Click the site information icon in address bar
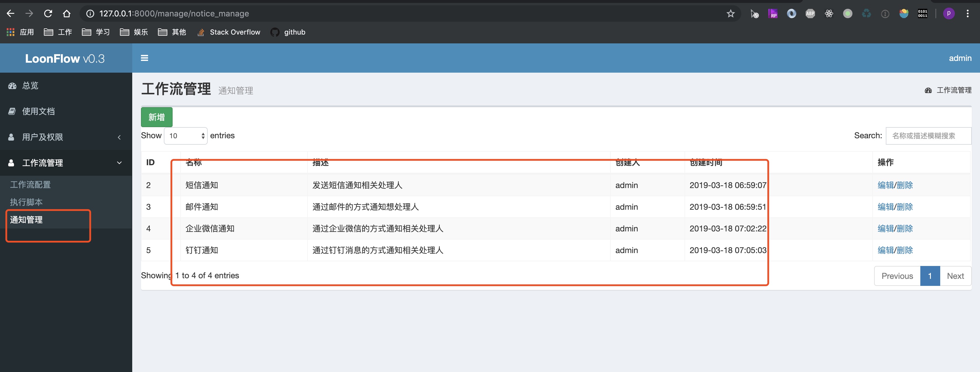This screenshot has width=980, height=372. tap(89, 13)
